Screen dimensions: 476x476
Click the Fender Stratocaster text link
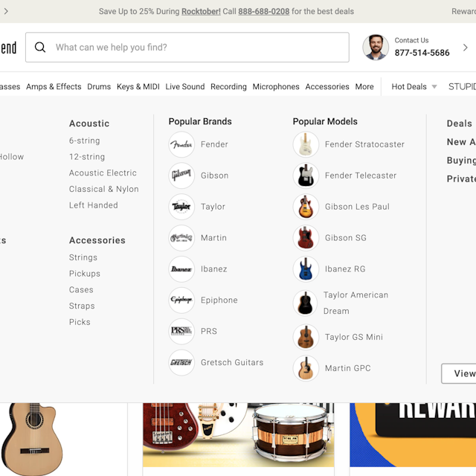click(364, 144)
